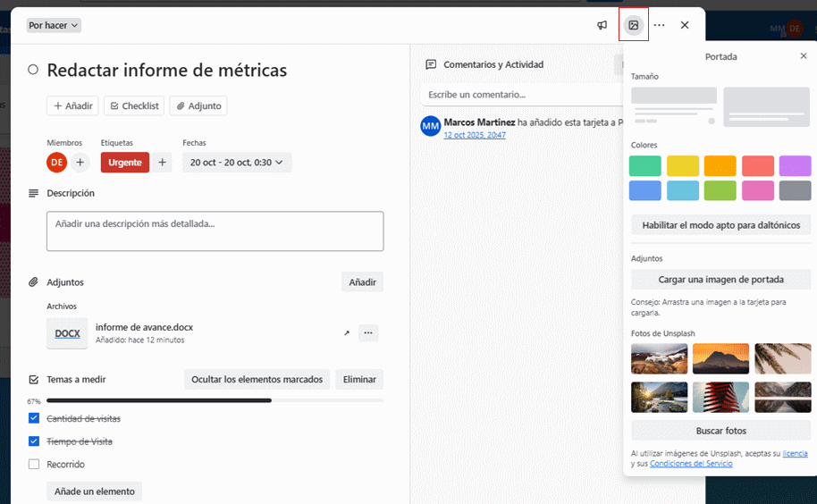The image size is (817, 504).
Task: Check the Recorrido checklist item
Action: coord(34,465)
